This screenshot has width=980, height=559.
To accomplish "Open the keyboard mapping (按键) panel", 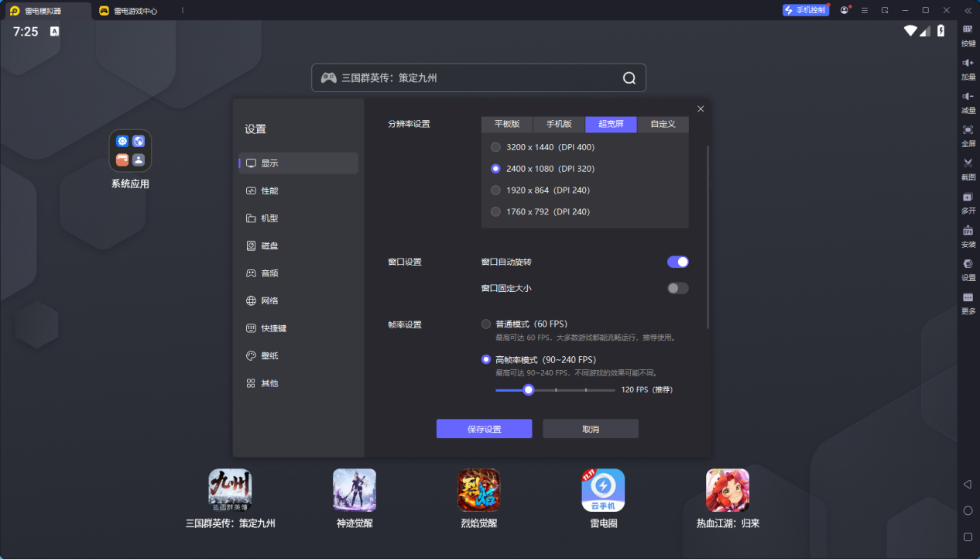I will point(967,36).
